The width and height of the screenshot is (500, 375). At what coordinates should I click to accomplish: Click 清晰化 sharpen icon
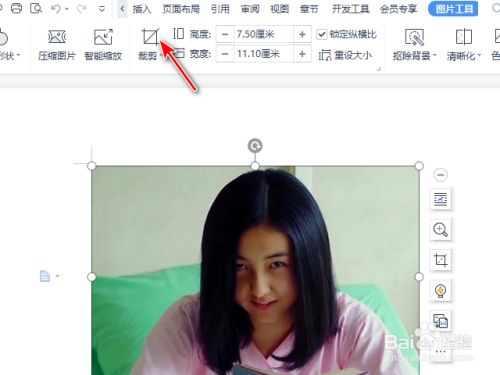pyautogui.click(x=464, y=37)
